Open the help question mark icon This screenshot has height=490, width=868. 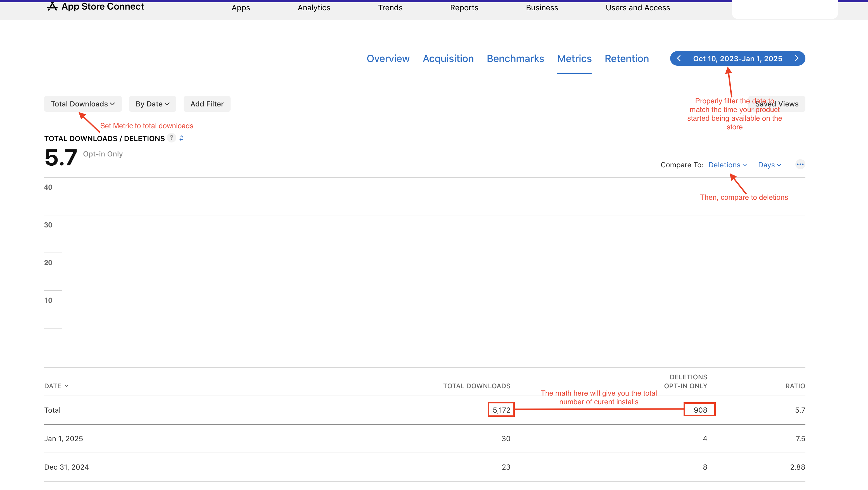tap(172, 138)
